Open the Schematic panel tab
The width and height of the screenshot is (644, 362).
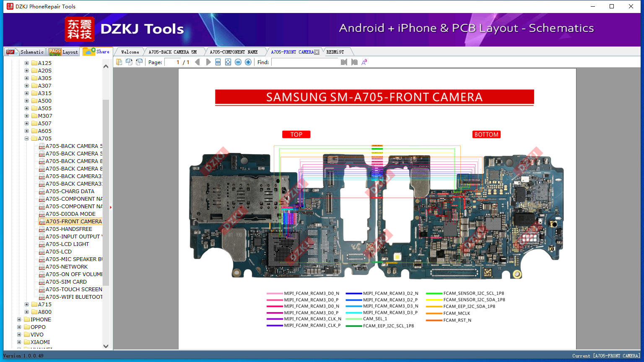pyautogui.click(x=25, y=52)
